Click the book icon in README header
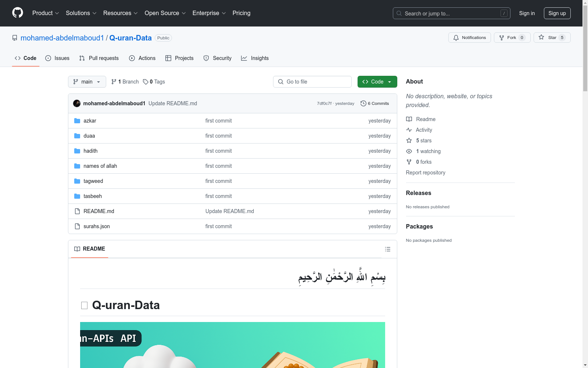 (77, 249)
